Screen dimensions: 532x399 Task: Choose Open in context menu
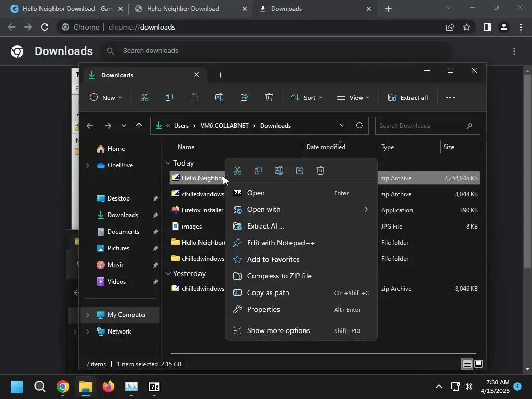[x=301, y=193]
